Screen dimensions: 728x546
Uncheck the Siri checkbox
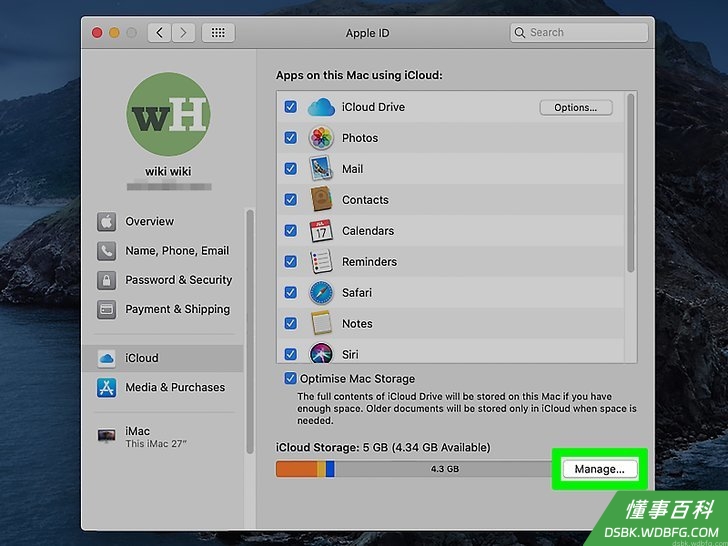tap(291, 354)
